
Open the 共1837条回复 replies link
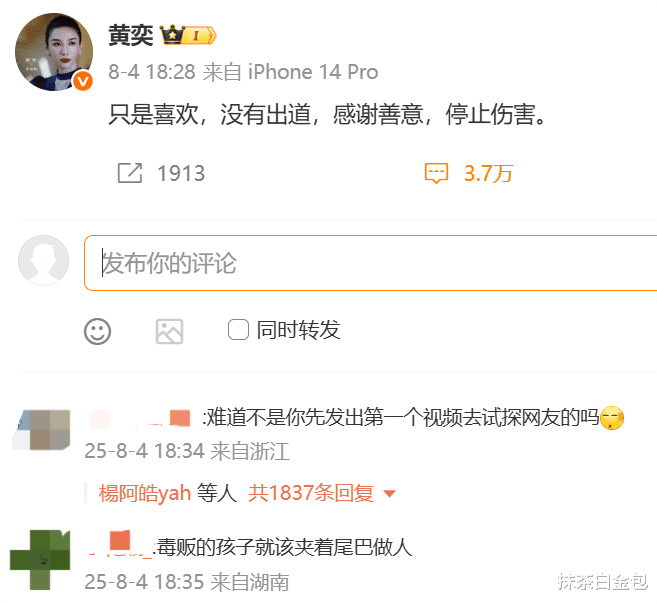coord(310,493)
